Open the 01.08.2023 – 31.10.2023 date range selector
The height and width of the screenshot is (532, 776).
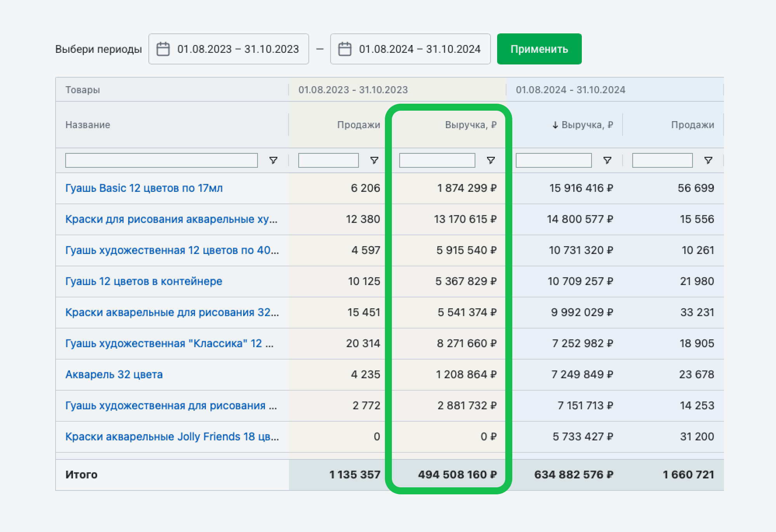(x=229, y=49)
